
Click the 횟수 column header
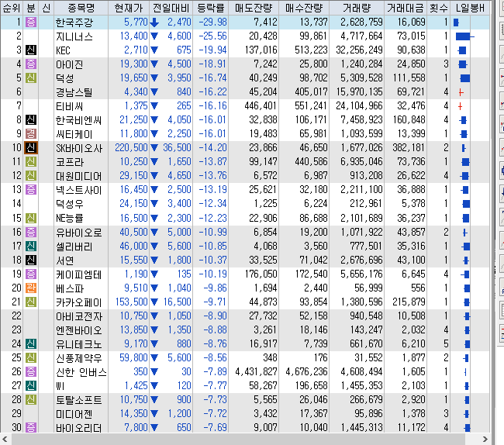tap(438, 8)
